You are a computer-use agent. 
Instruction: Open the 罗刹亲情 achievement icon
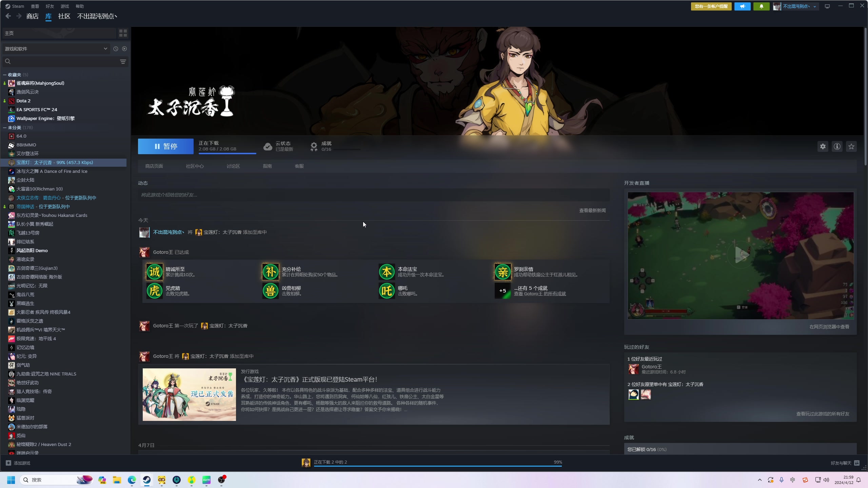tap(503, 272)
